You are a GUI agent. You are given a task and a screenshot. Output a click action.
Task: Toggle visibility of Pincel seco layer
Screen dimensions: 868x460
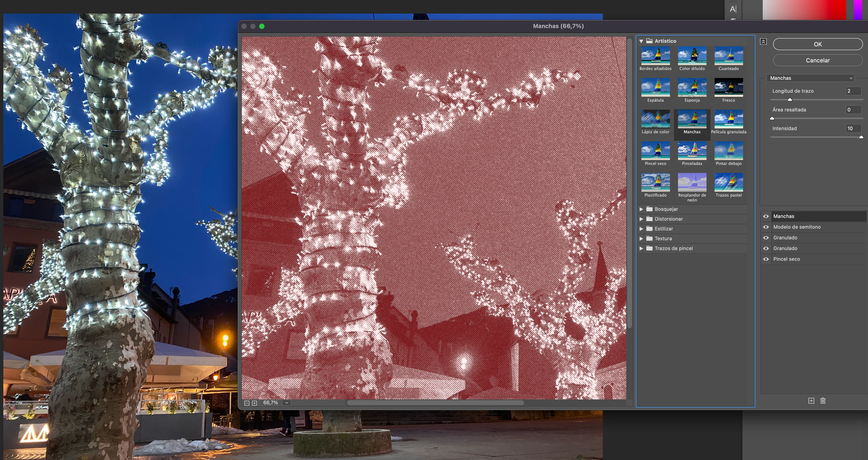click(766, 259)
